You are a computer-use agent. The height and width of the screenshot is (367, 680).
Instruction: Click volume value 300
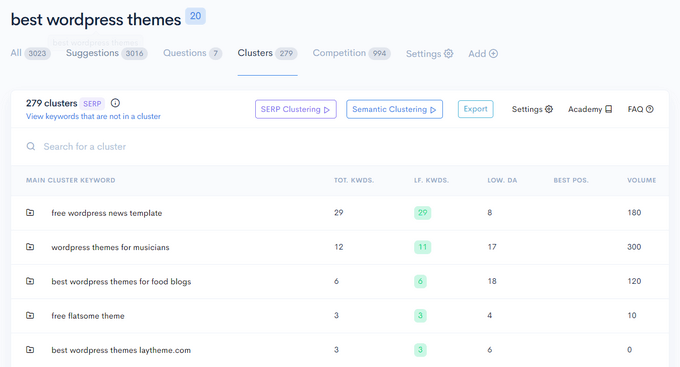coord(634,247)
